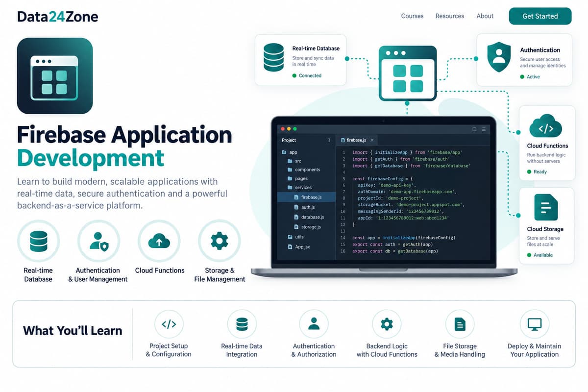Click the Available status in Cloud Storage card
Image resolution: width=588 pixels, height=392 pixels.
point(540,255)
